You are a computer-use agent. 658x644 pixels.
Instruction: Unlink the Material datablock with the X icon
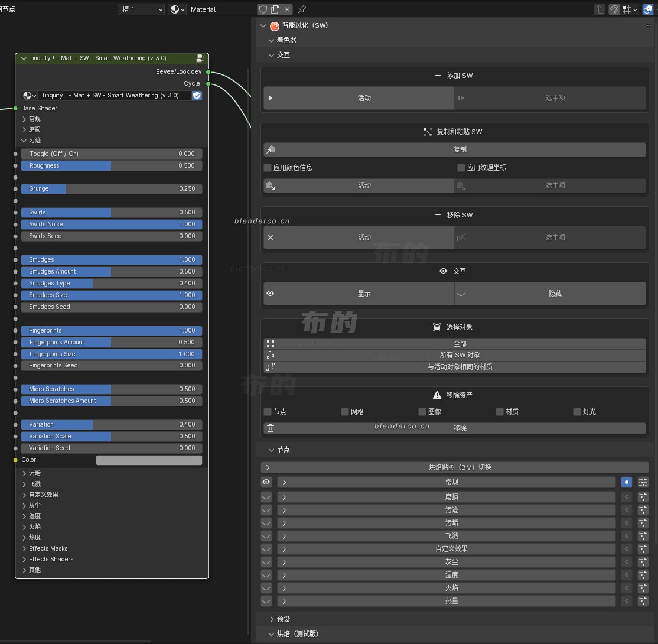pos(287,9)
